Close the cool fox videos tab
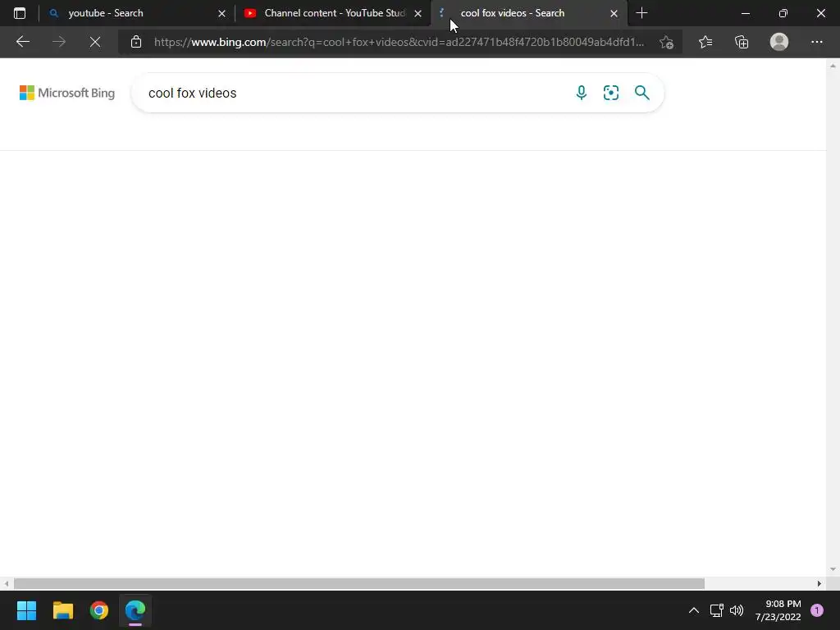840x630 pixels. [614, 13]
